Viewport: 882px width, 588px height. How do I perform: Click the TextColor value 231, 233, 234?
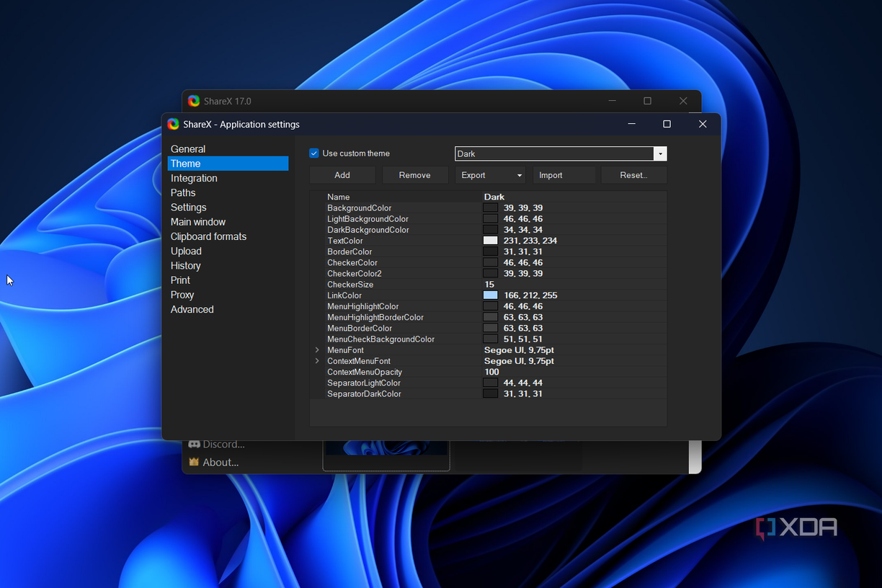tap(530, 241)
